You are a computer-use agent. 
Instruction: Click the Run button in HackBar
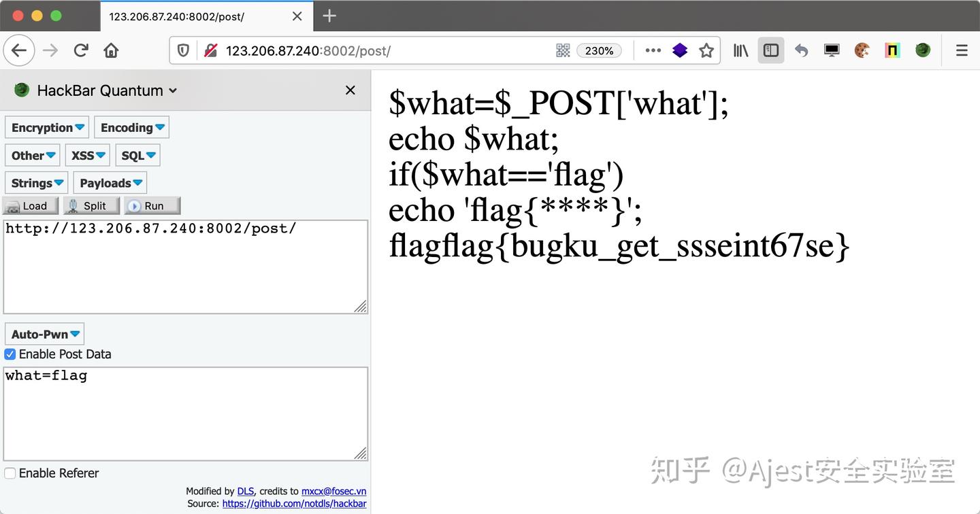tap(152, 205)
